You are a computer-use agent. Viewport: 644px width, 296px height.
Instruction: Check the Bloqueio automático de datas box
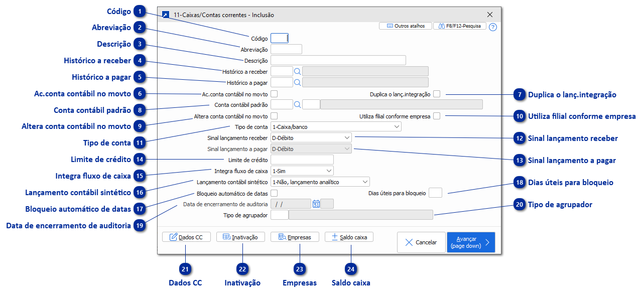(x=274, y=193)
